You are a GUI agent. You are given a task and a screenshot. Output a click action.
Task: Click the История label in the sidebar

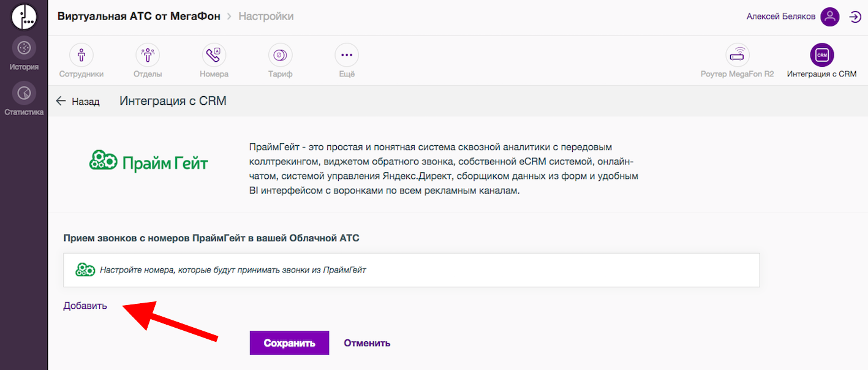coord(24,67)
